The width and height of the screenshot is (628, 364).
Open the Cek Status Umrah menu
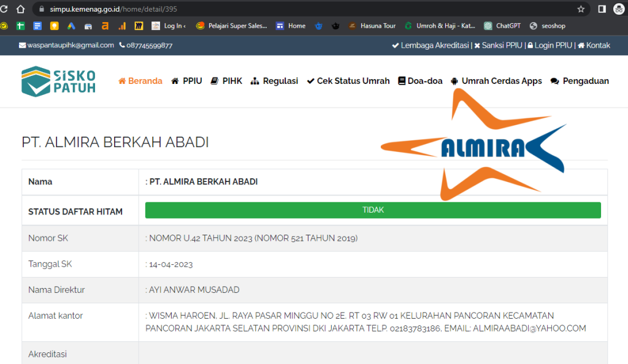point(348,81)
